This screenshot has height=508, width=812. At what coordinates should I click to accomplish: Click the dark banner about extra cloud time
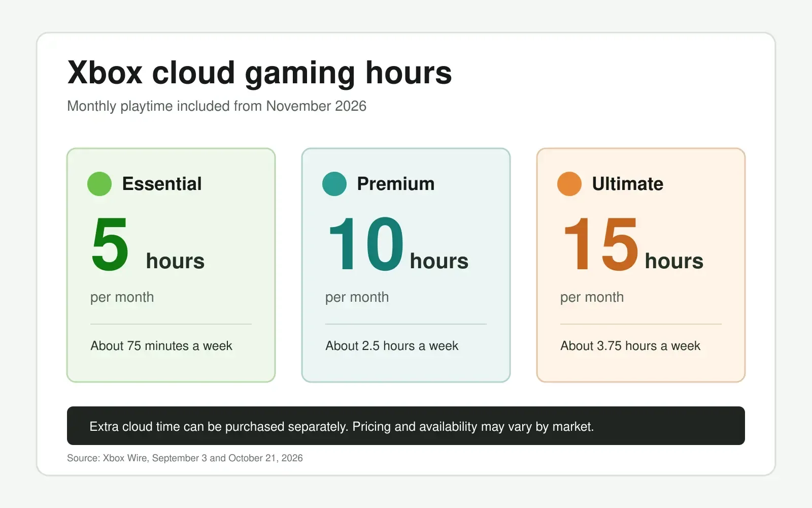tap(406, 426)
